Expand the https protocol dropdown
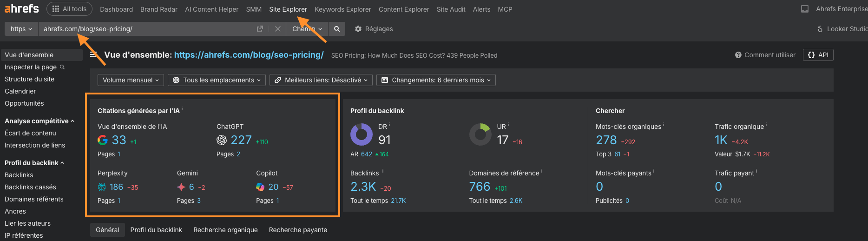The width and height of the screenshot is (868, 241). click(x=21, y=29)
